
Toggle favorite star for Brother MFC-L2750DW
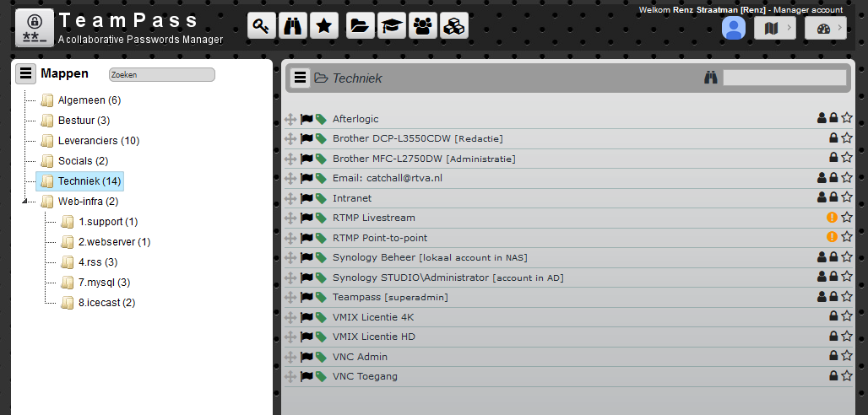point(847,157)
